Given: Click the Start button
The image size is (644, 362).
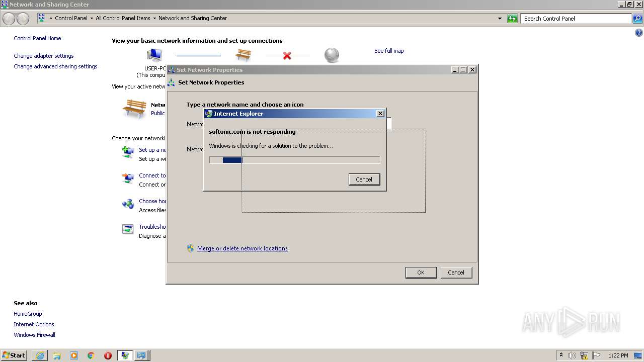Looking at the screenshot, I should [x=14, y=355].
